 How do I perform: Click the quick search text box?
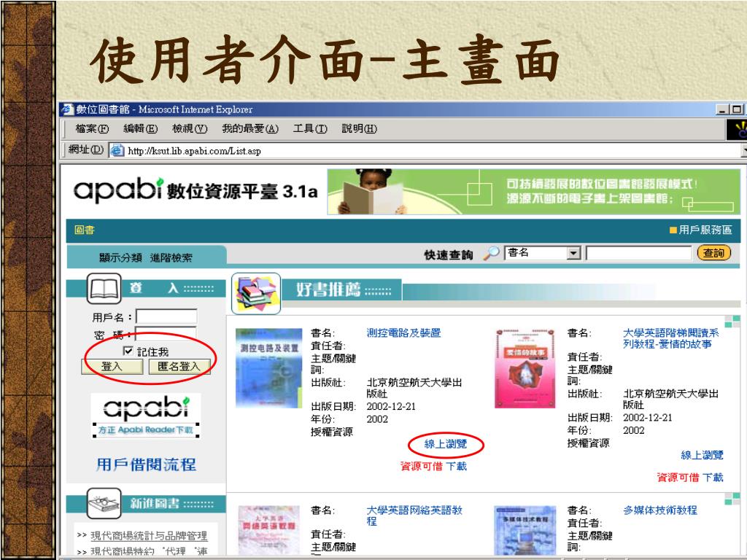(638, 253)
